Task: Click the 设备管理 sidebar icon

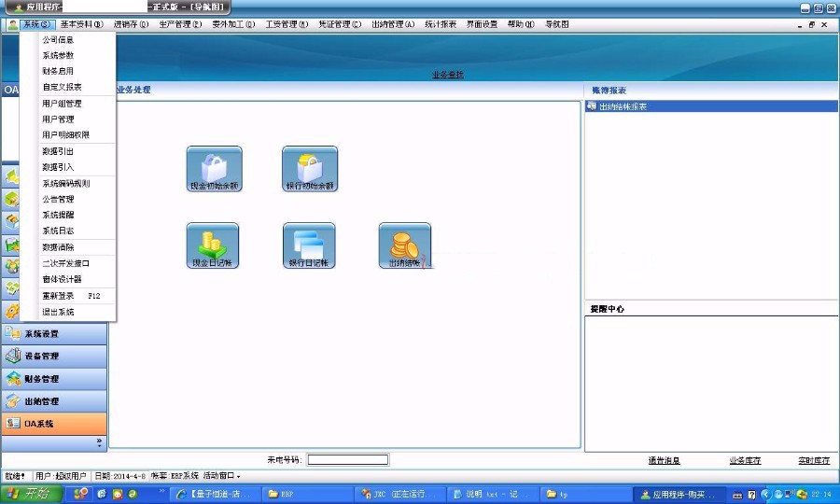Action: click(12, 356)
